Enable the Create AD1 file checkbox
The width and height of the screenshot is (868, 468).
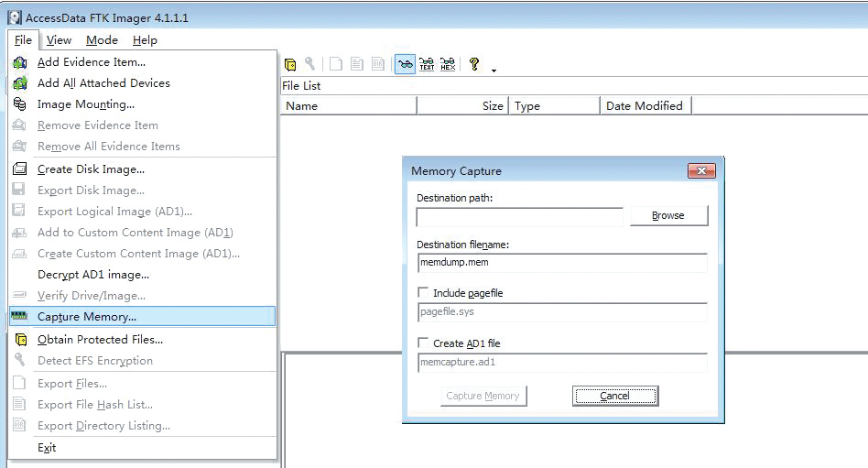tap(423, 343)
